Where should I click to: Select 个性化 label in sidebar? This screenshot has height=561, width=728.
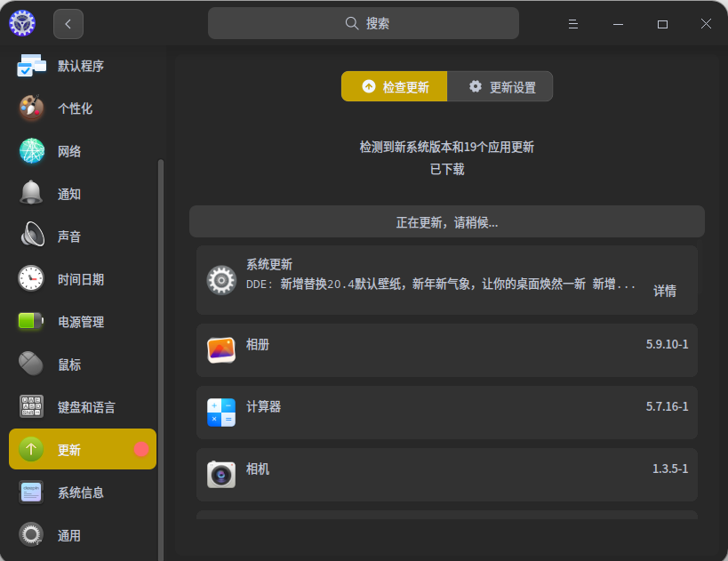(x=75, y=108)
